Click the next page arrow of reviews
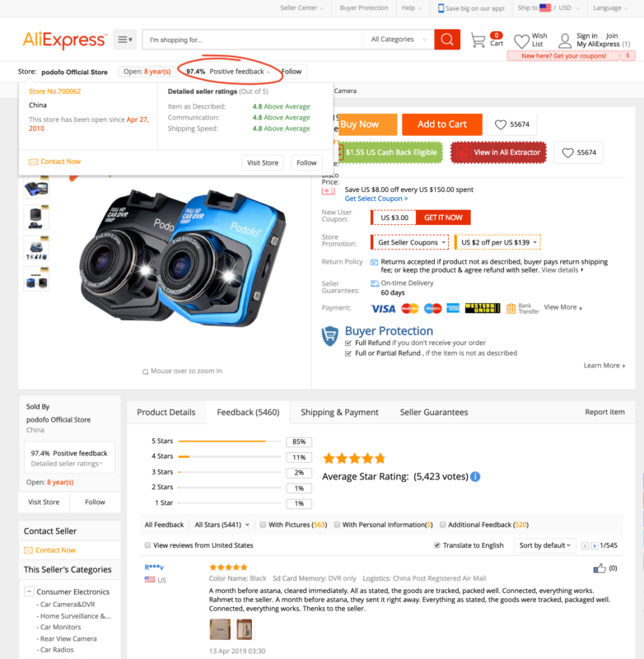This screenshot has height=659, width=644. click(x=594, y=545)
